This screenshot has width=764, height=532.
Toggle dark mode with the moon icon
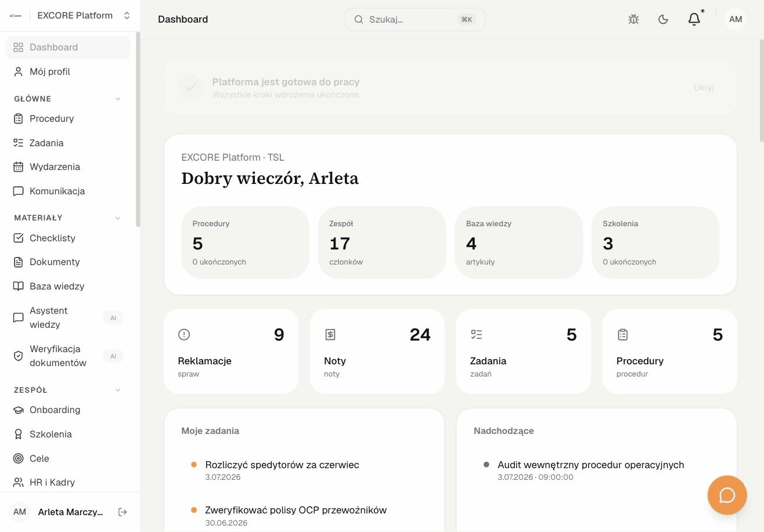(663, 19)
